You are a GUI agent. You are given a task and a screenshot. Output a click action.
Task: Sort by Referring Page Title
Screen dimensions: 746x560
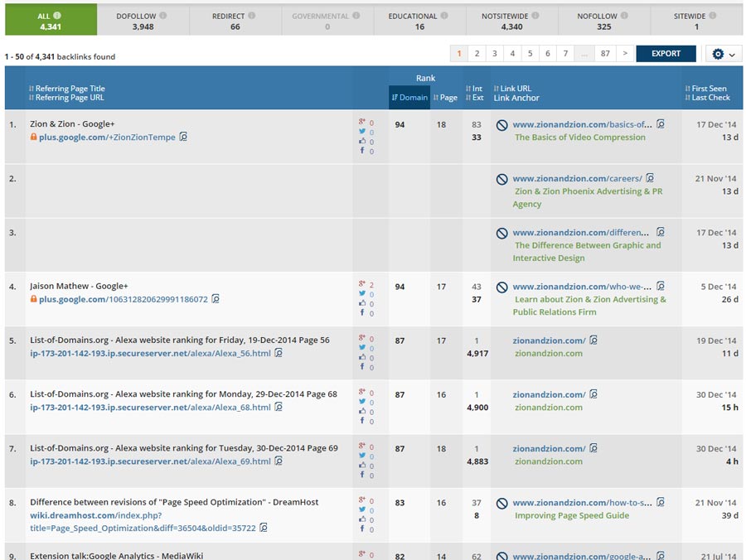[67, 89]
